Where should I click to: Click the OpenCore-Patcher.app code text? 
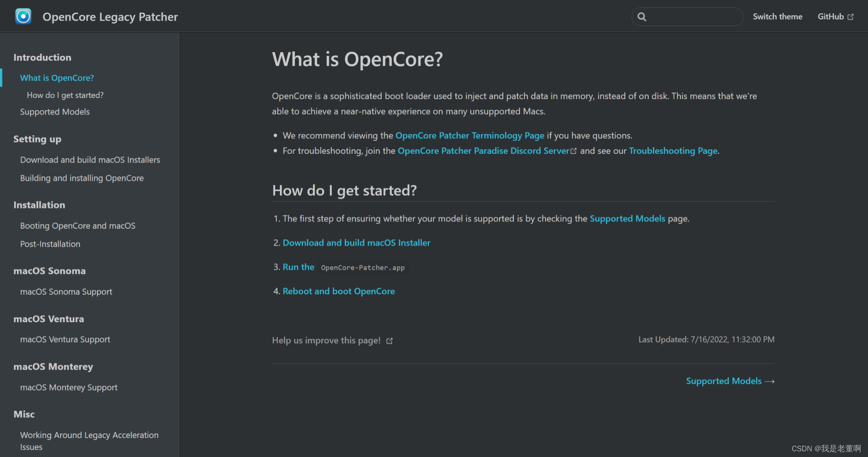(x=363, y=268)
